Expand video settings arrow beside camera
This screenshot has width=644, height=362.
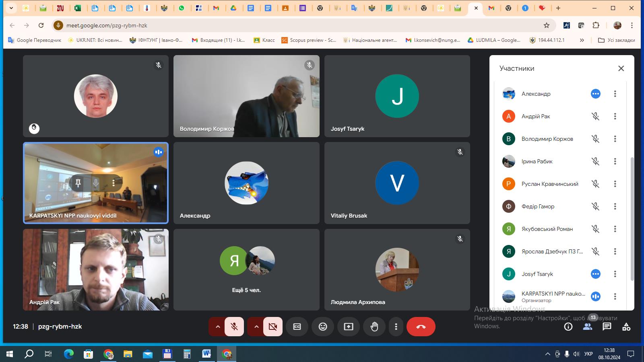tap(256, 327)
